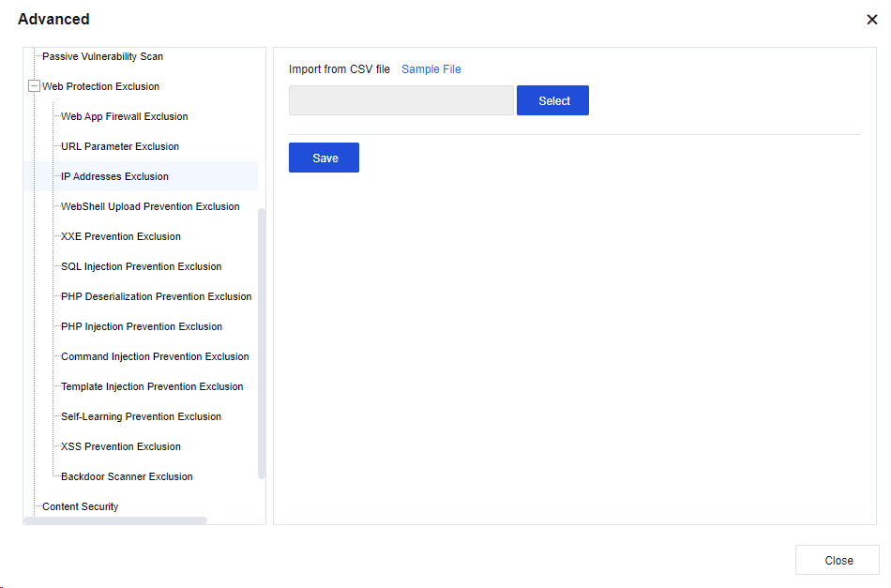Choose XXE Prevention Exclusion

pos(120,236)
